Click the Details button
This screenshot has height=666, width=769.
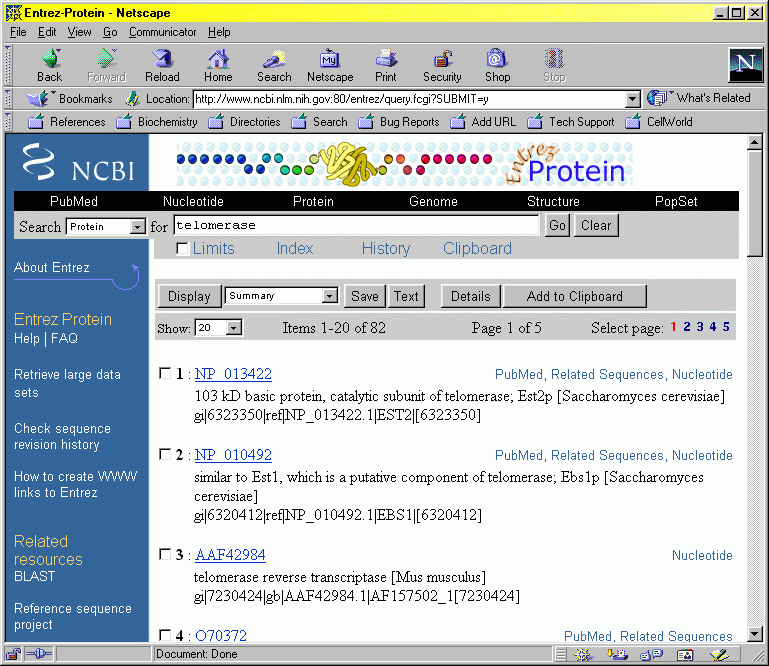pyautogui.click(x=470, y=296)
